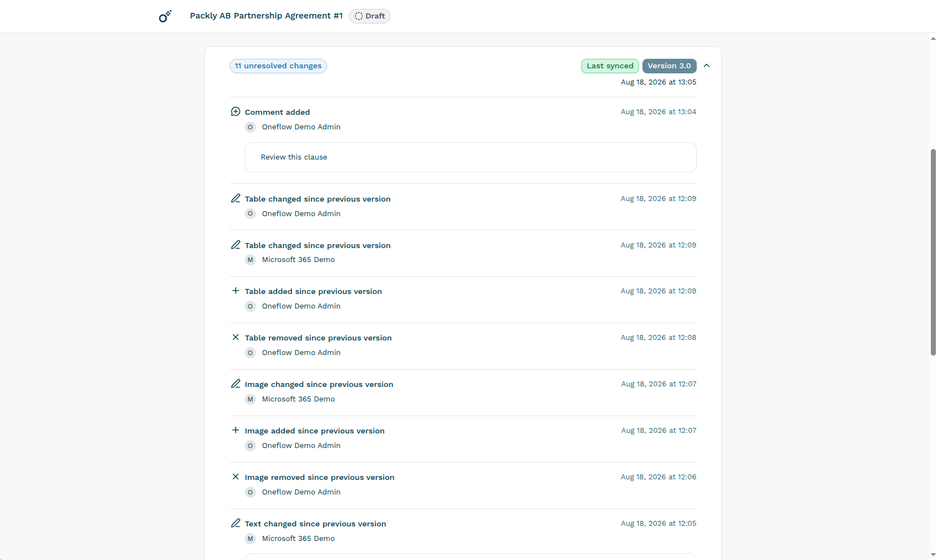This screenshot has height=560, width=937.
Task: Click pencil icon beside Image changed entry
Action: click(236, 384)
